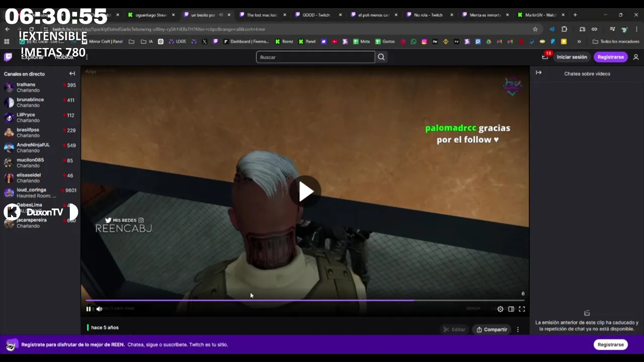Open the IA bookmark folder
This screenshot has width=644, height=362.
[x=147, y=42]
